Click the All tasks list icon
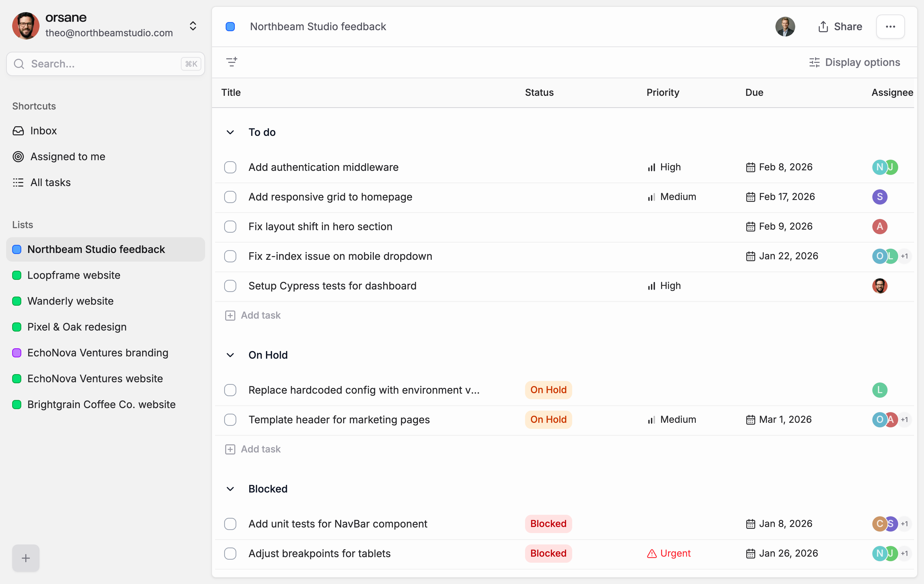This screenshot has height=584, width=924. pos(18,182)
